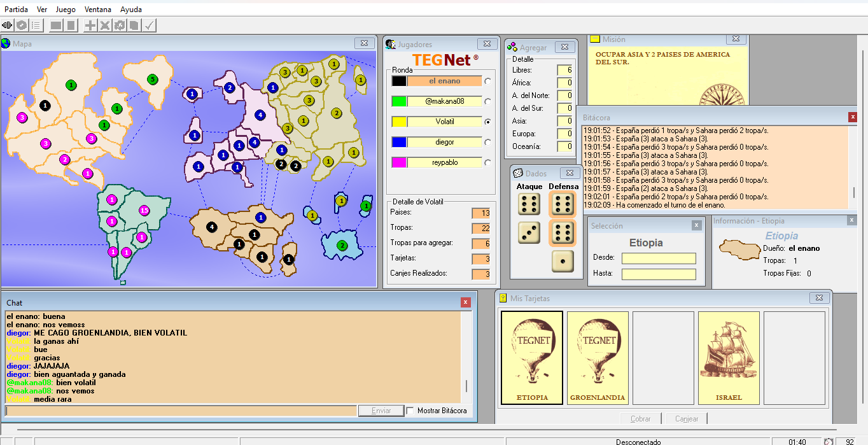Select the Israel ship card
The image size is (868, 445).
click(x=728, y=358)
